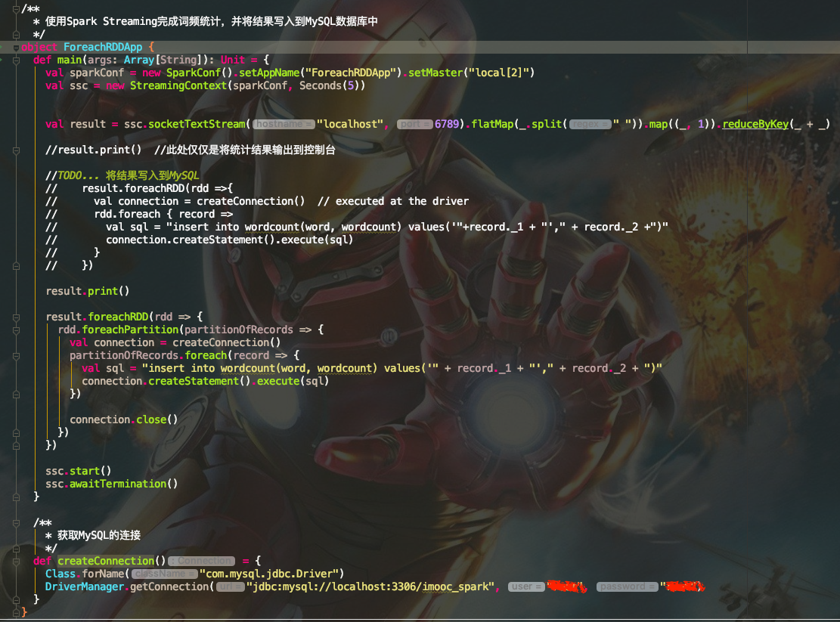
Task: Click DriverManager class reference
Action: (x=85, y=586)
